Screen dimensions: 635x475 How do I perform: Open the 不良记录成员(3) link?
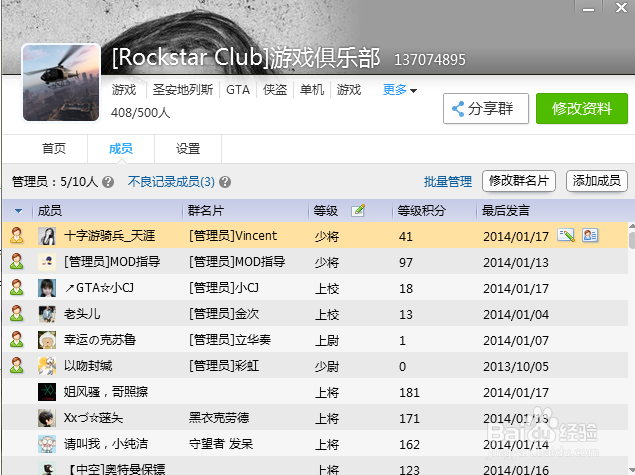coord(171,182)
